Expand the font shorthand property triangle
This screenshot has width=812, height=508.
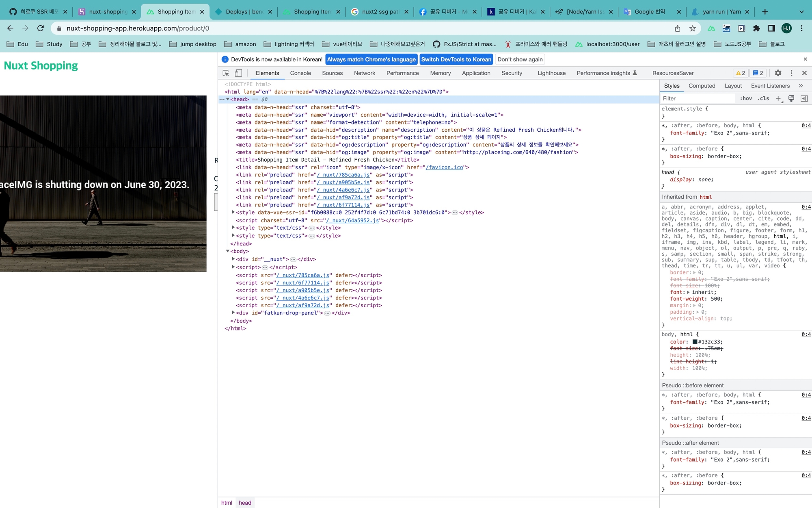(689, 292)
